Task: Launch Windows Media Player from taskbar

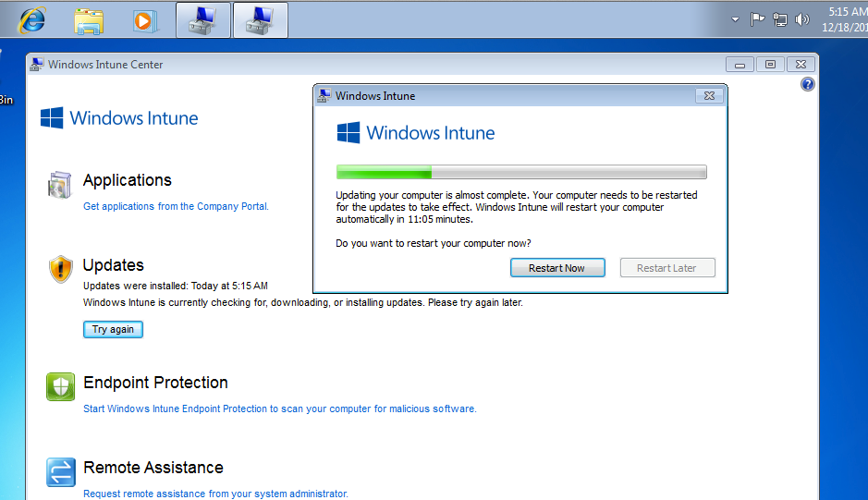Action: click(x=145, y=21)
